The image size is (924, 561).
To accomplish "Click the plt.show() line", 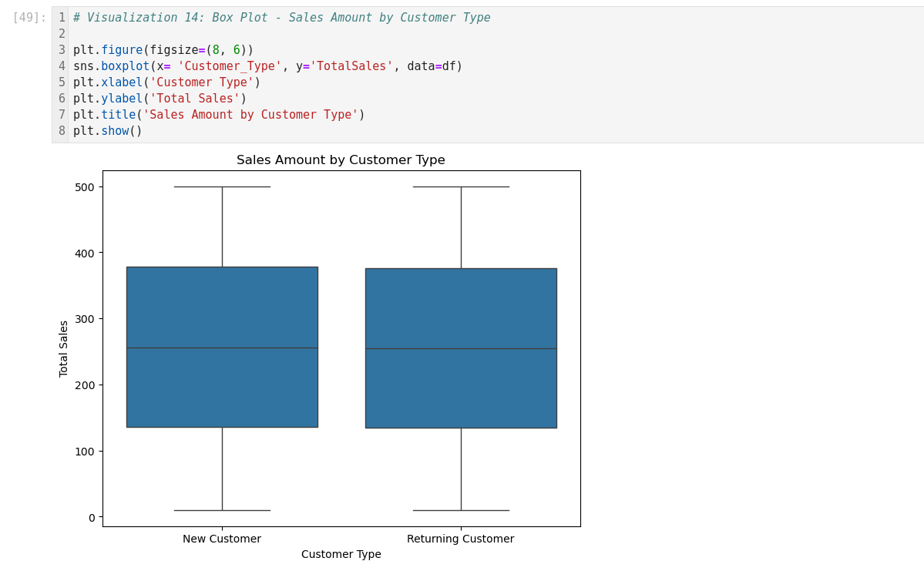I will point(108,131).
